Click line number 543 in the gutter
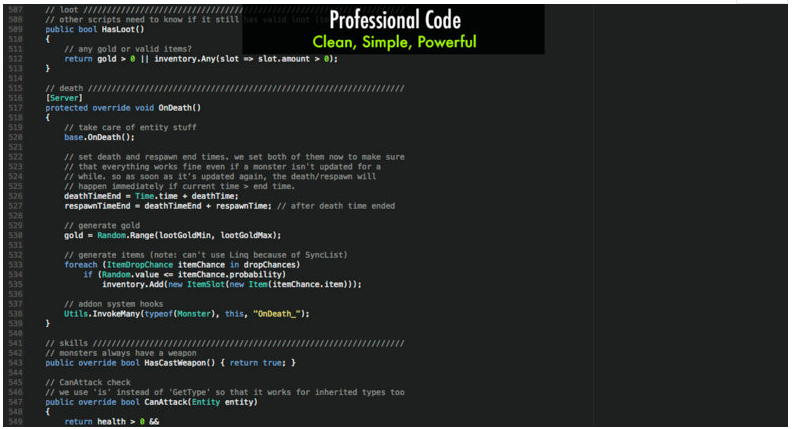 click(x=15, y=363)
